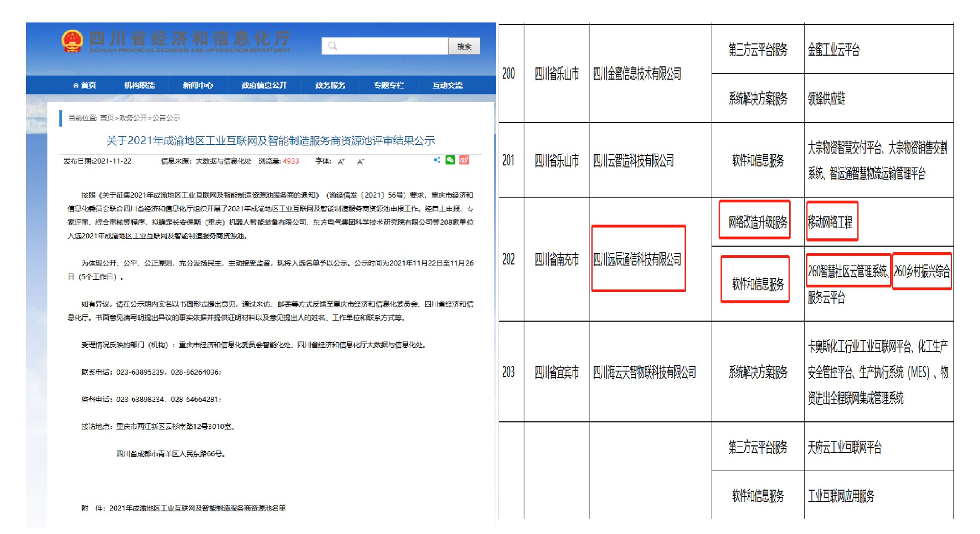Click the blue share icon

click(x=437, y=160)
